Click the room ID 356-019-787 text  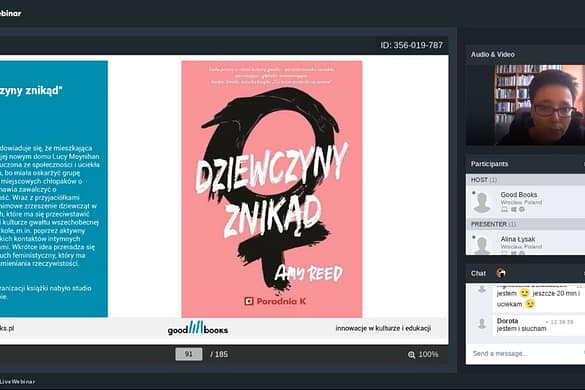pos(412,45)
